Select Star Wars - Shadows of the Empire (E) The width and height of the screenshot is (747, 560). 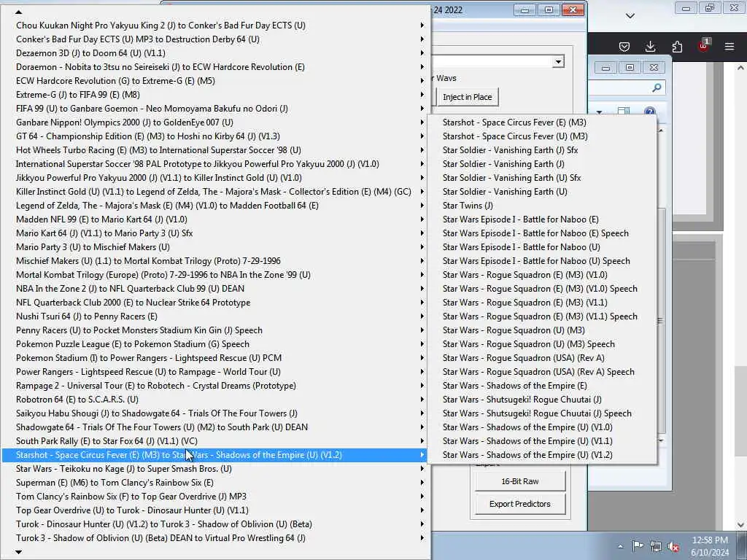pyautogui.click(x=542, y=386)
